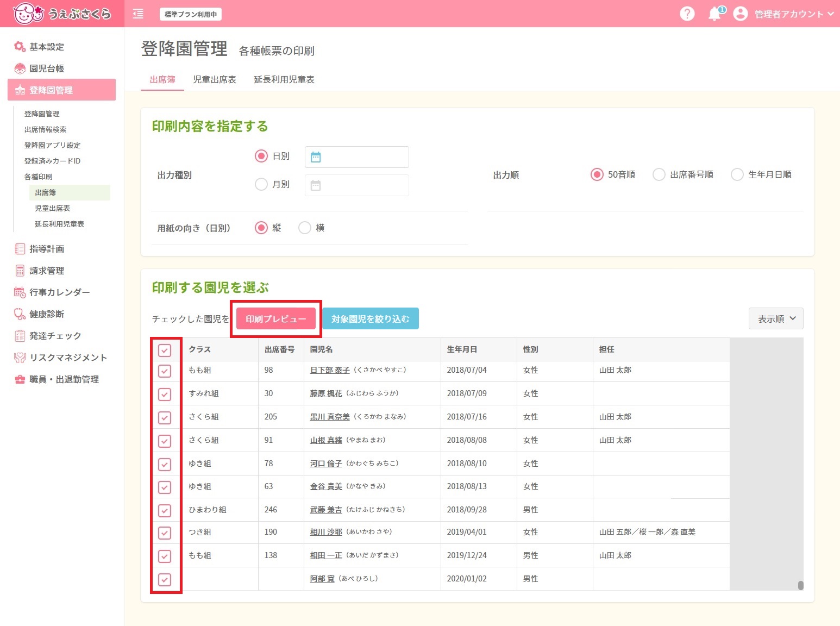Image resolution: width=840 pixels, height=626 pixels.
Task: Click the 発達チェック checklist icon
Action: tap(20, 336)
